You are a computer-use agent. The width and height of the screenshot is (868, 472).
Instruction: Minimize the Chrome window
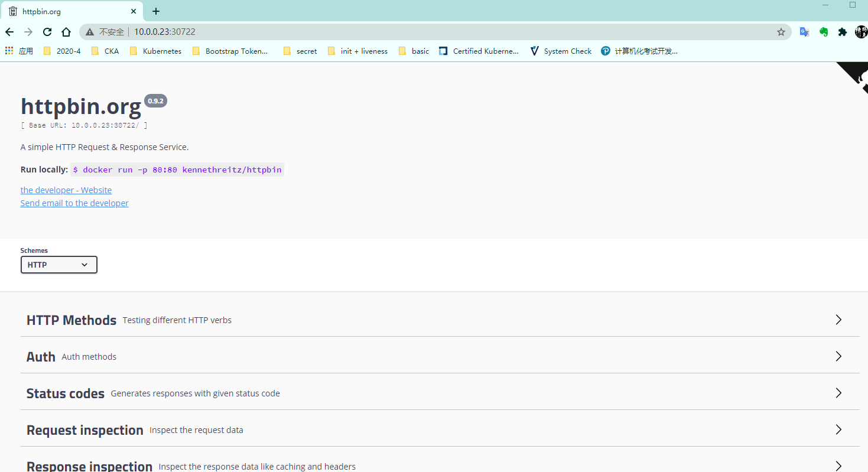click(x=825, y=5)
